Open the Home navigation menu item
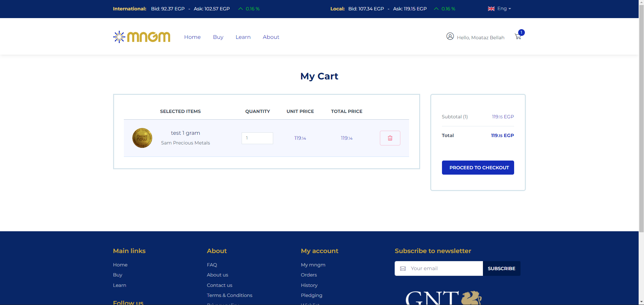 click(192, 37)
